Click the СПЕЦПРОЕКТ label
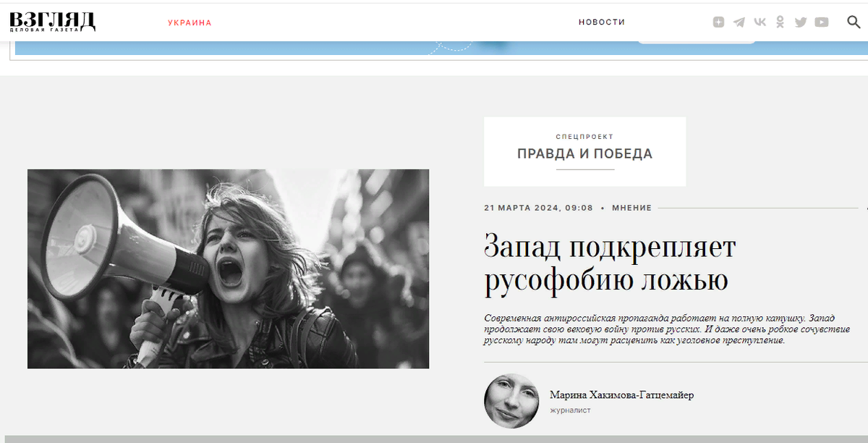The width and height of the screenshot is (868, 443). [x=584, y=136]
